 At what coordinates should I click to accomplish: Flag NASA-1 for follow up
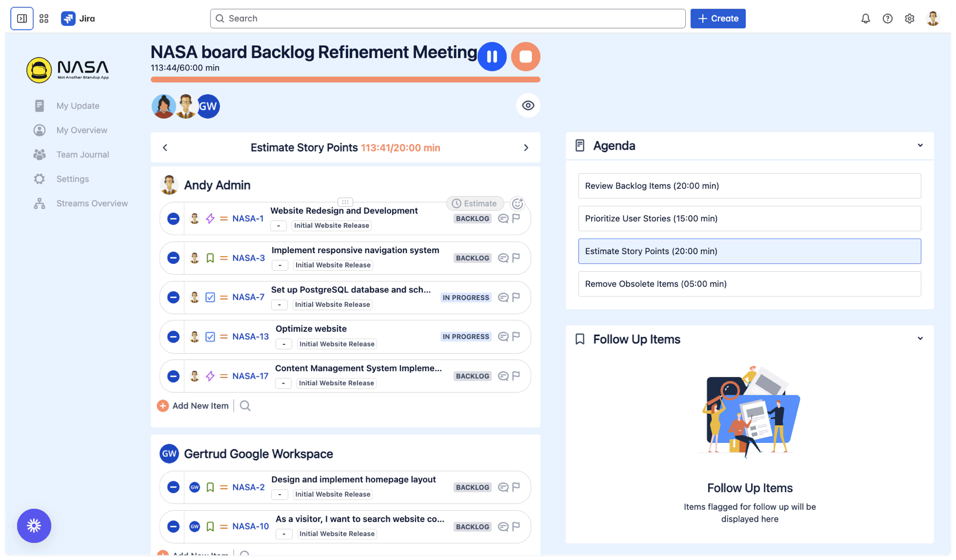coord(516,218)
